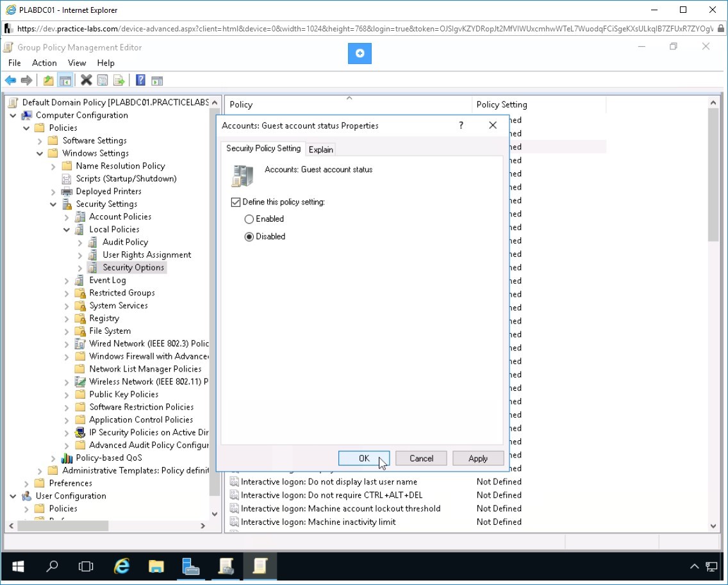The image size is (728, 585).
Task: Open the File menu
Action: point(14,63)
